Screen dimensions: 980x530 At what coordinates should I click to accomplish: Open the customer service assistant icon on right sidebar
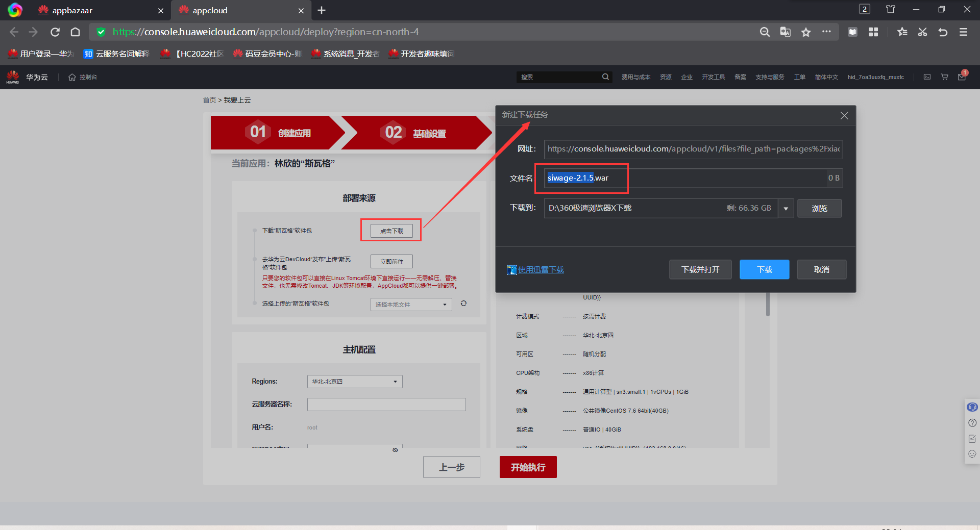(x=972, y=407)
